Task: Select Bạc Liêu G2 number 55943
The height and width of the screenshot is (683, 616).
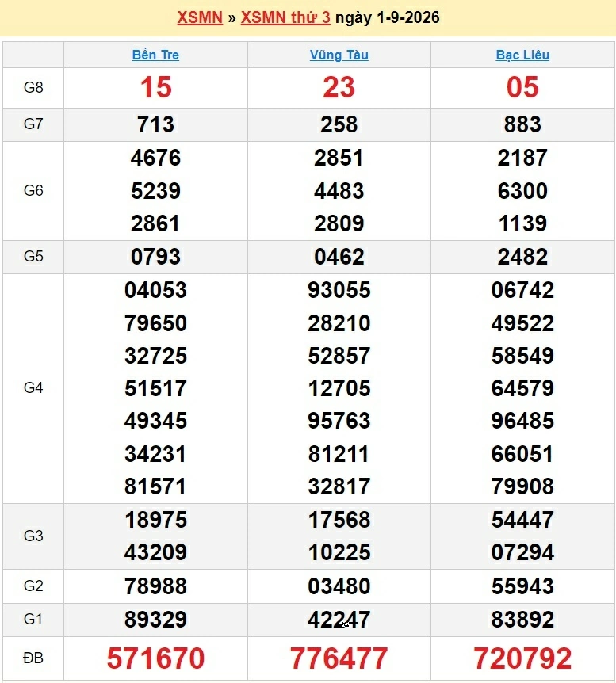Action: (x=522, y=586)
